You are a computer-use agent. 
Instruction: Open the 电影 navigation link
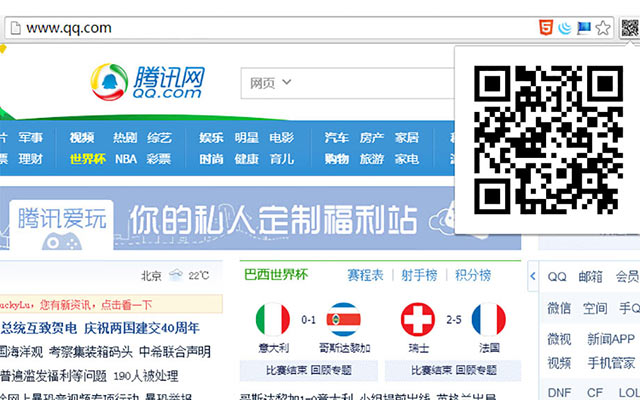click(282, 138)
